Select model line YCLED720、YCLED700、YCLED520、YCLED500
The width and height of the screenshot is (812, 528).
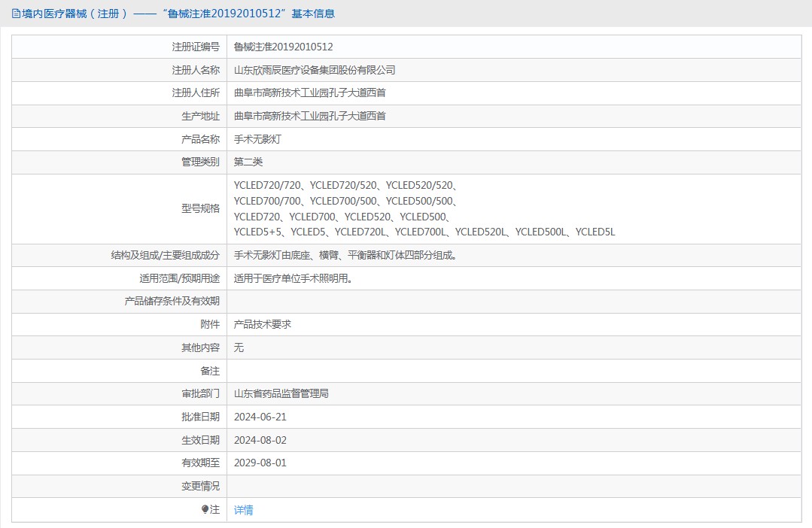tap(342, 217)
